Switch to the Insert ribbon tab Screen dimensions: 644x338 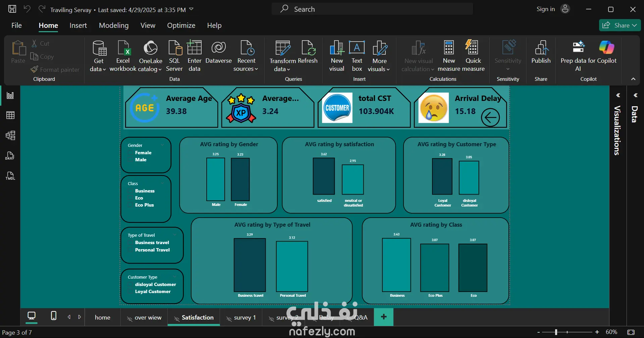coord(78,25)
